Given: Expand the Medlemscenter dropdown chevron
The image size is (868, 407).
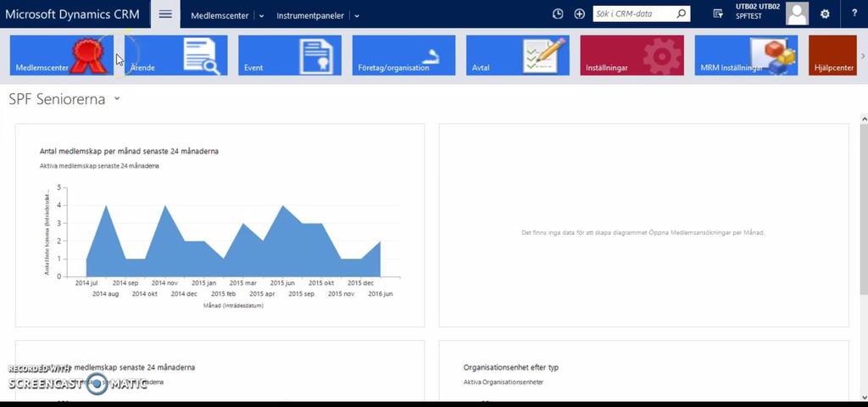Looking at the screenshot, I should (x=261, y=16).
